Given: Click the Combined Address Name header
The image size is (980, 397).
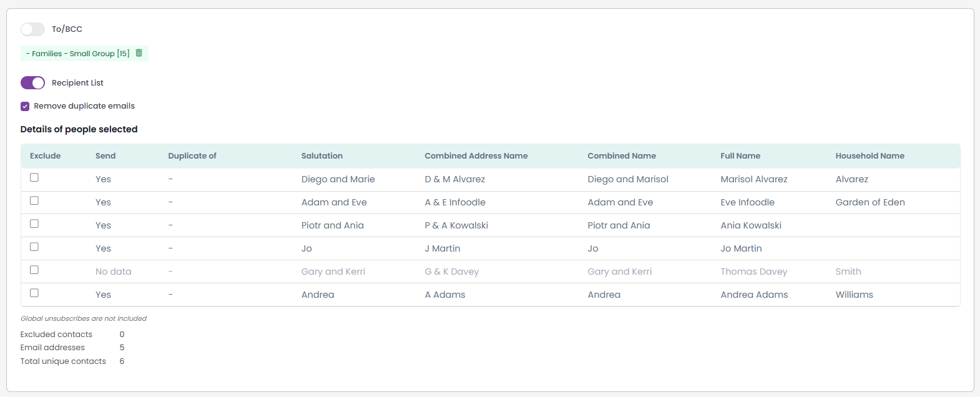Looking at the screenshot, I should [476, 156].
